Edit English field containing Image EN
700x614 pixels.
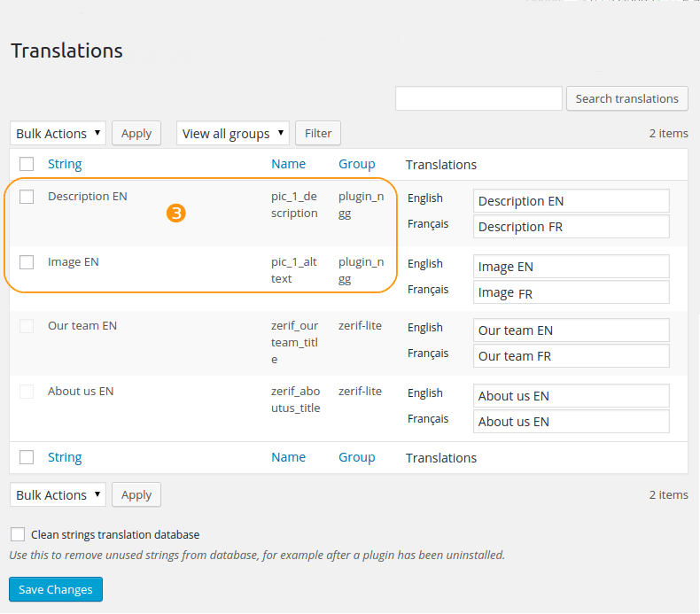point(572,267)
